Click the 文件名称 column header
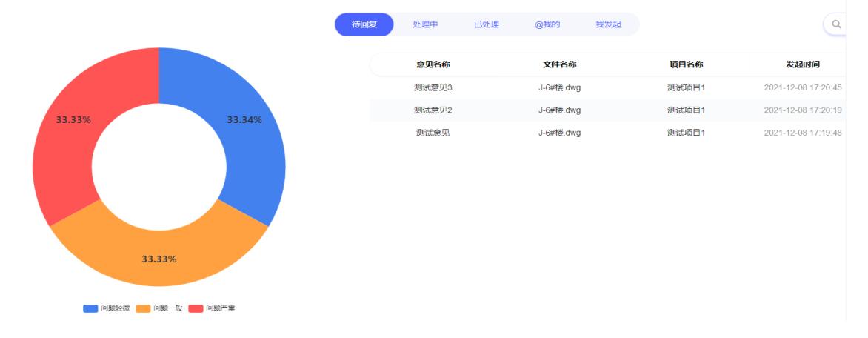Viewport: 868px width, 338px height. pos(559,64)
